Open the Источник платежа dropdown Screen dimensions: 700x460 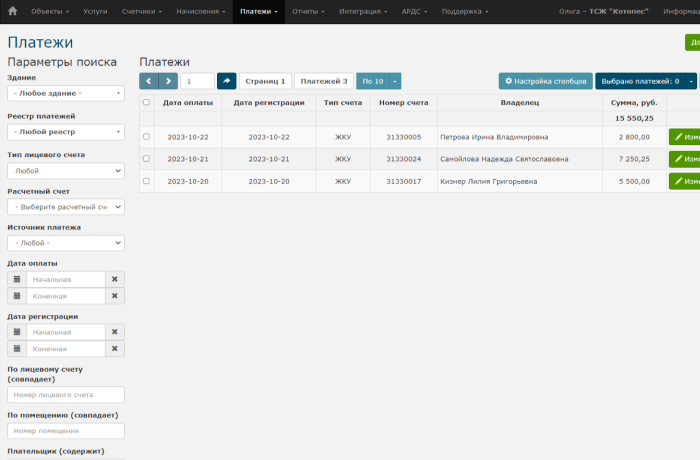point(66,243)
